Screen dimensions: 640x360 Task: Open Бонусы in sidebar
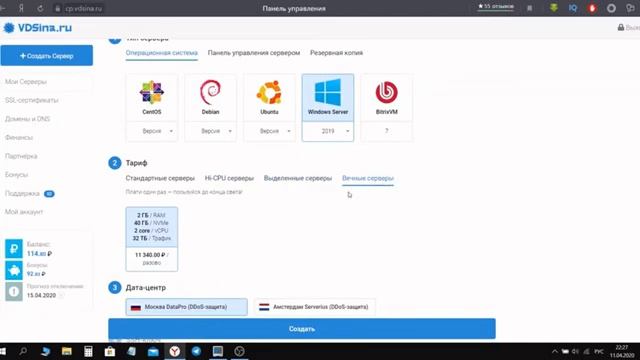(16, 175)
